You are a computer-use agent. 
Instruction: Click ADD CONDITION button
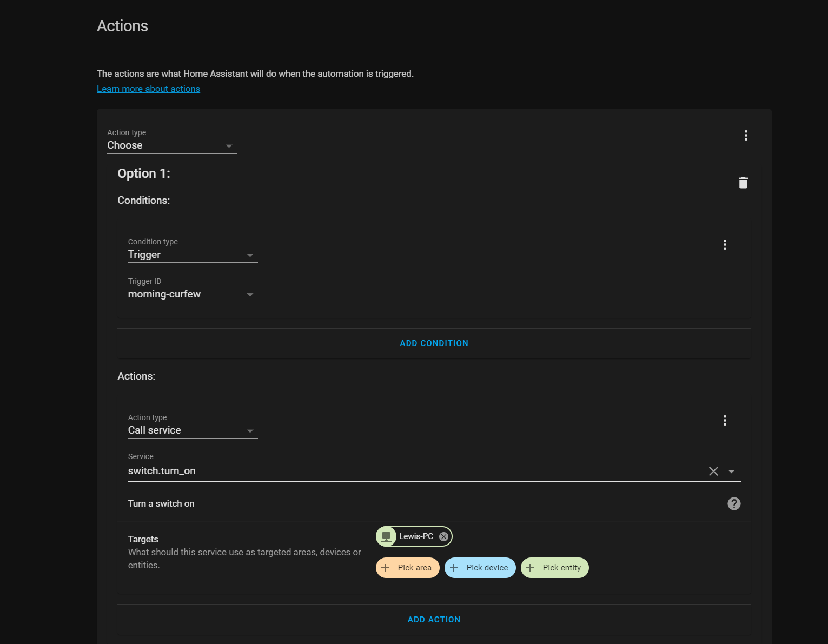click(x=434, y=343)
